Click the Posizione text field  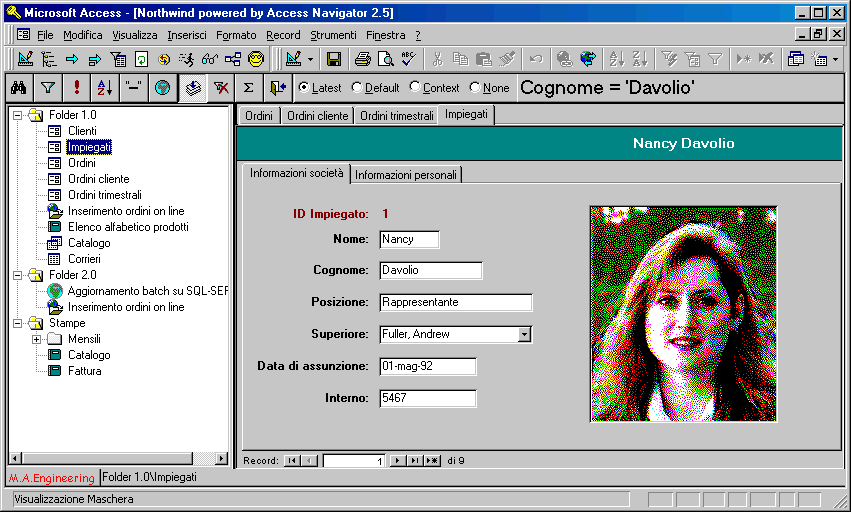(455, 302)
